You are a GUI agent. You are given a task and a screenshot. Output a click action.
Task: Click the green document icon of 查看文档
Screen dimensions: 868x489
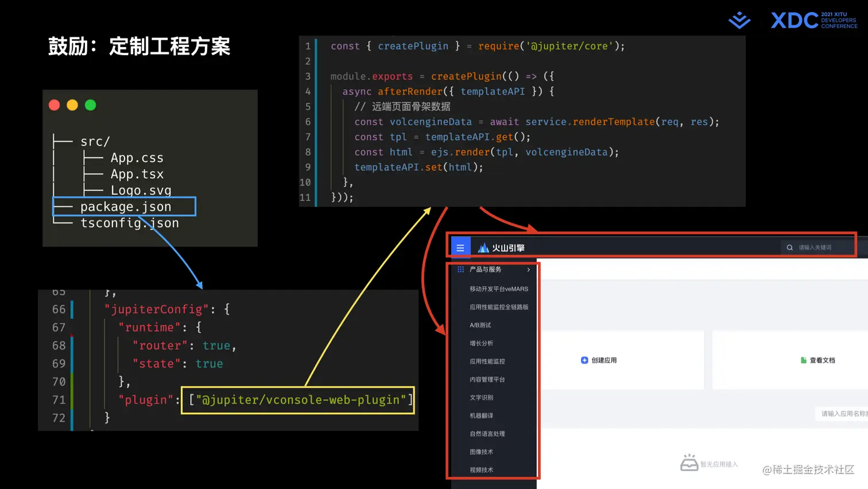(x=804, y=360)
